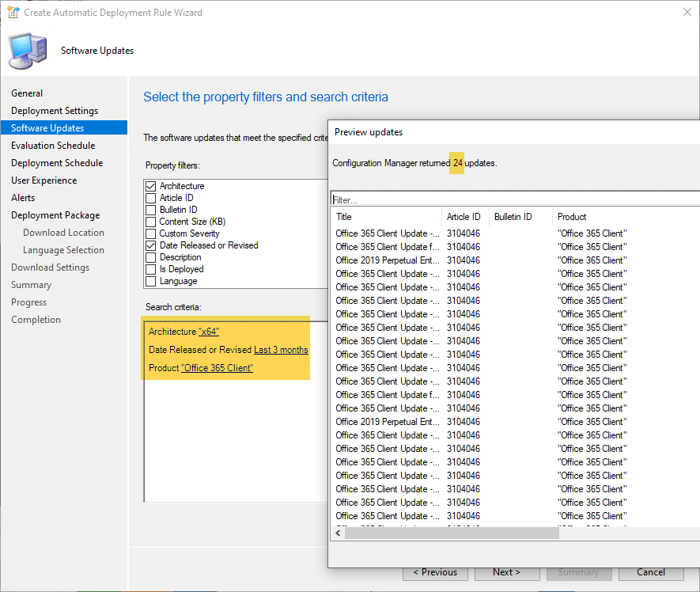The height and width of the screenshot is (592, 700).
Task: Tick the Custom Severity checkbox
Action: click(x=151, y=233)
